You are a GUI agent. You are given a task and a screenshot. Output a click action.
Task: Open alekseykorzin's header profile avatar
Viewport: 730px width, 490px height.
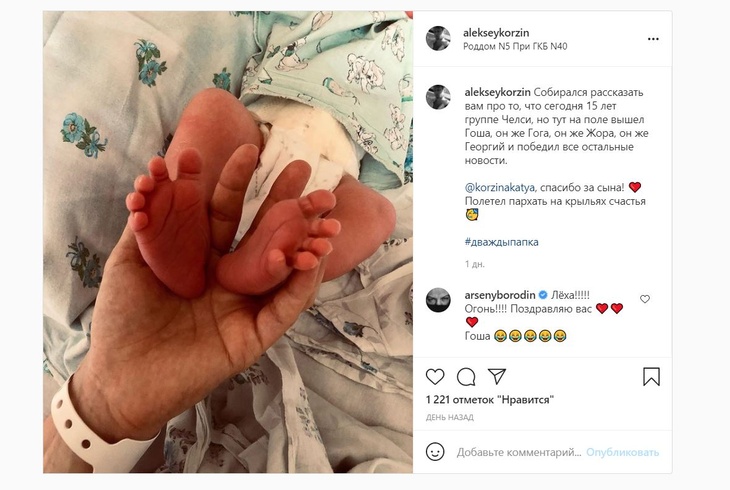pos(438,39)
